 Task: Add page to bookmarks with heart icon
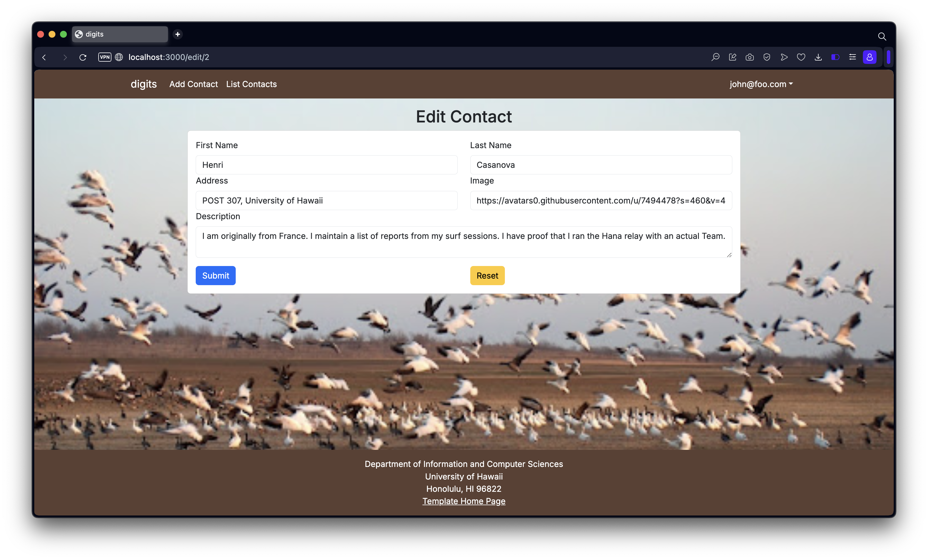(801, 57)
